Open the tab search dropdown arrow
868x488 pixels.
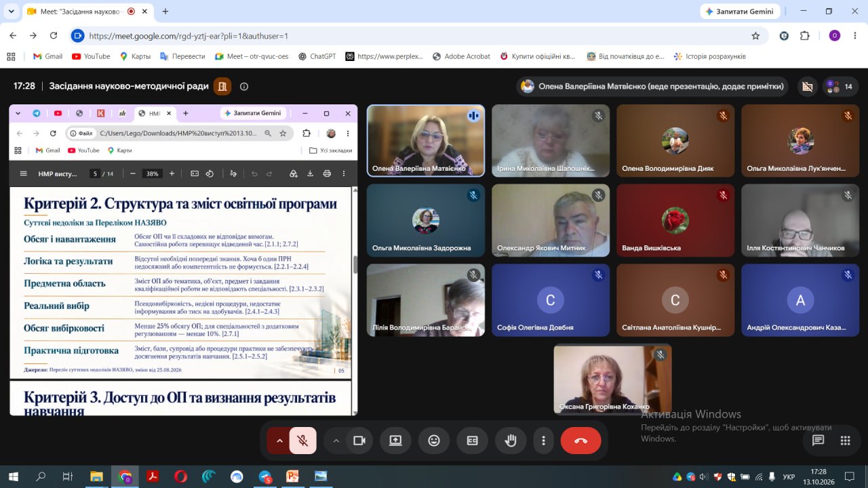pos(12,12)
